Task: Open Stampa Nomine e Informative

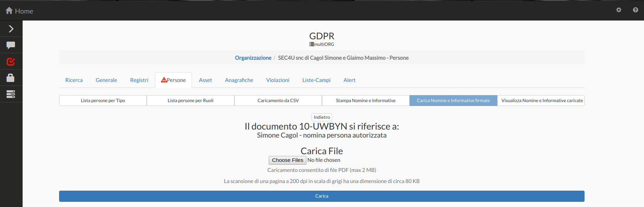Action: pyautogui.click(x=366, y=100)
